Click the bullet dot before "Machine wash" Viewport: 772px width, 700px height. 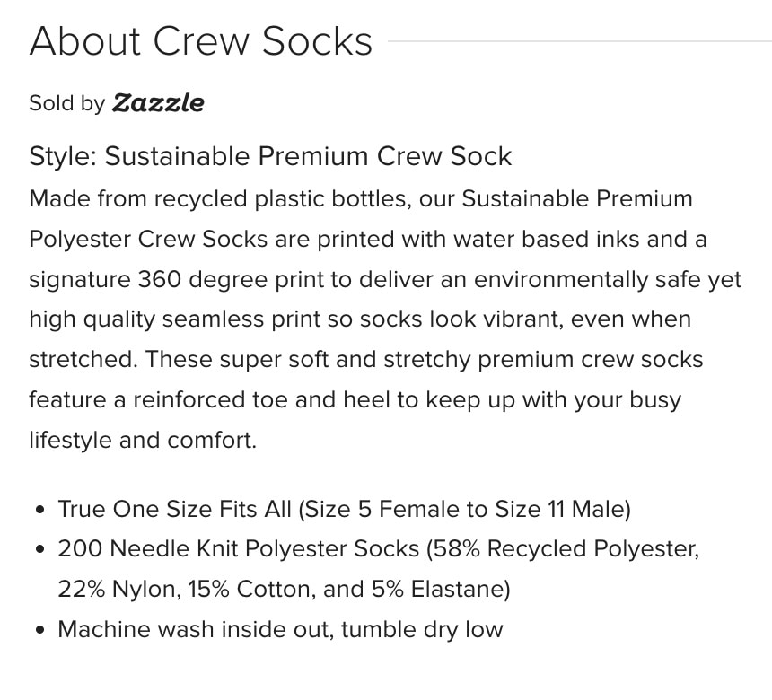tap(39, 630)
